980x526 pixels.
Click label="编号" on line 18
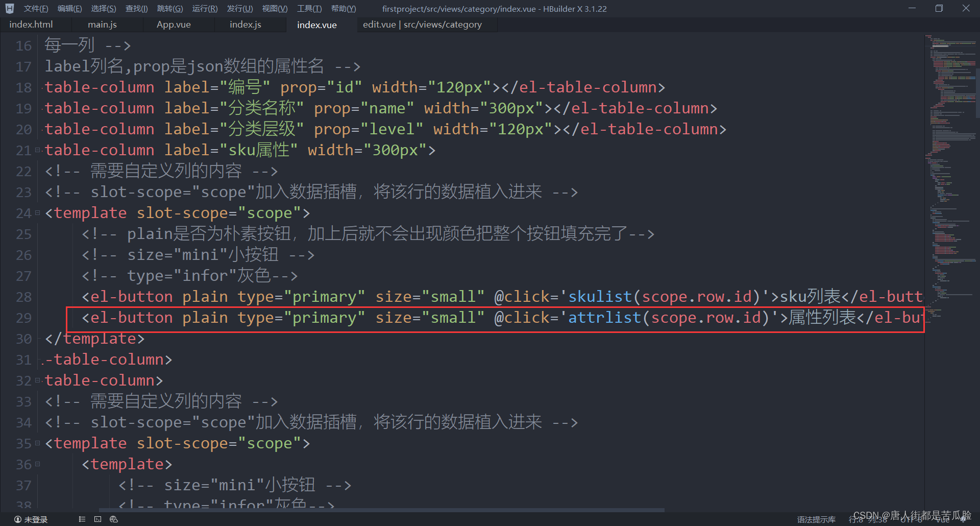pyautogui.click(x=217, y=87)
